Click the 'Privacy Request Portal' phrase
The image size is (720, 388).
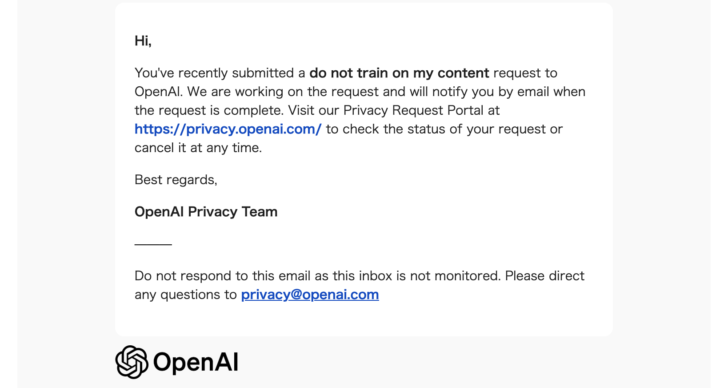413,111
